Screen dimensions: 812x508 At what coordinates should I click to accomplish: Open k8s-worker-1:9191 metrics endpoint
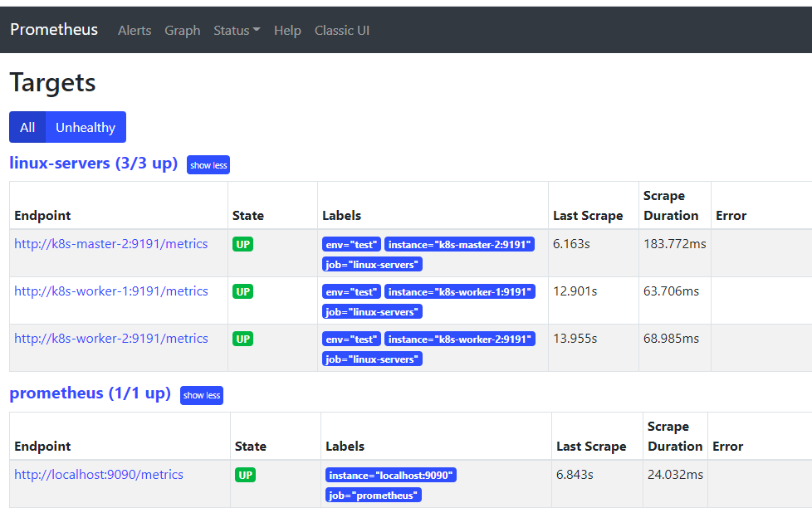pyautogui.click(x=110, y=291)
